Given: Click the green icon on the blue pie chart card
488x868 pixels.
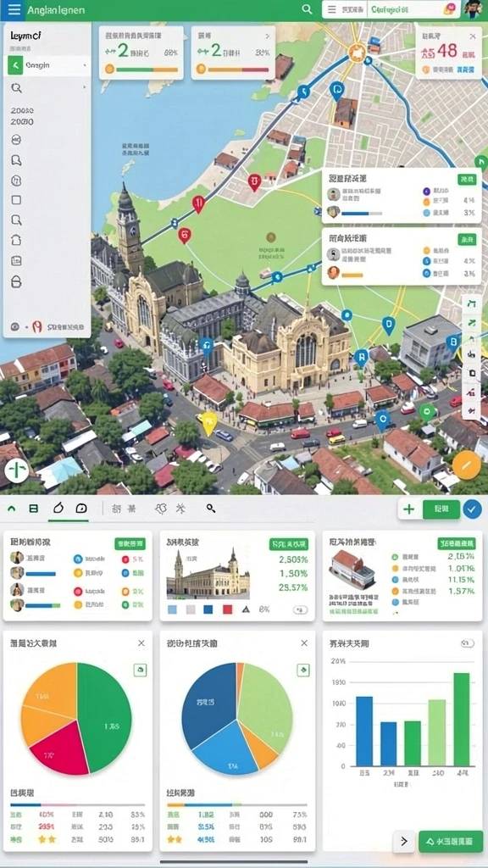Looking at the screenshot, I should point(303,670).
